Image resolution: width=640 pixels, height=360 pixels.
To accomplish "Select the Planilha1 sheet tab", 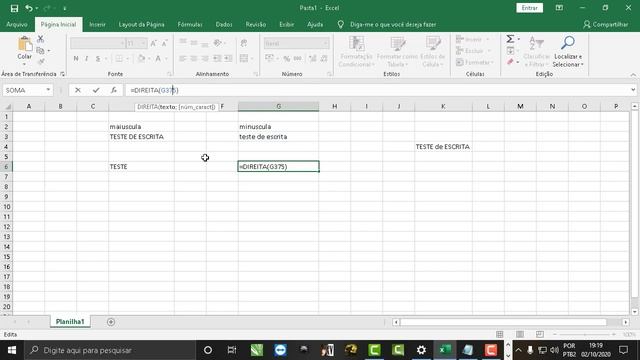I will 70,322.
